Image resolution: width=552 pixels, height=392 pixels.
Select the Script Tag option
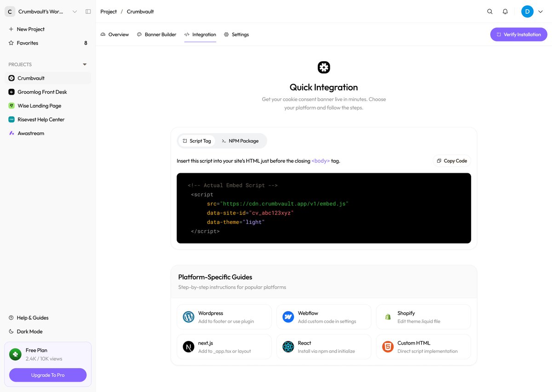click(196, 141)
